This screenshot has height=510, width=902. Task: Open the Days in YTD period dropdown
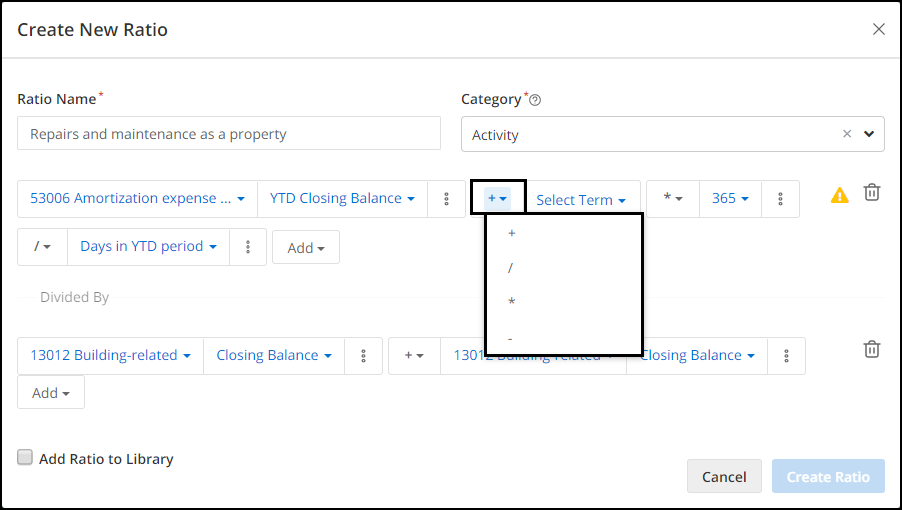[x=148, y=247]
